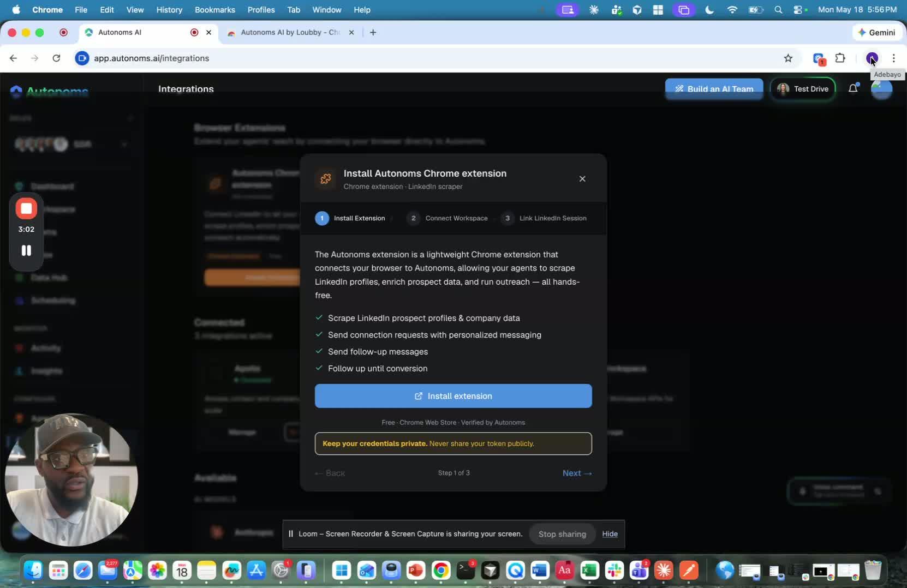Viewport: 907px width, 588px height.
Task: Open the Chrome profile avatar
Action: click(872, 58)
